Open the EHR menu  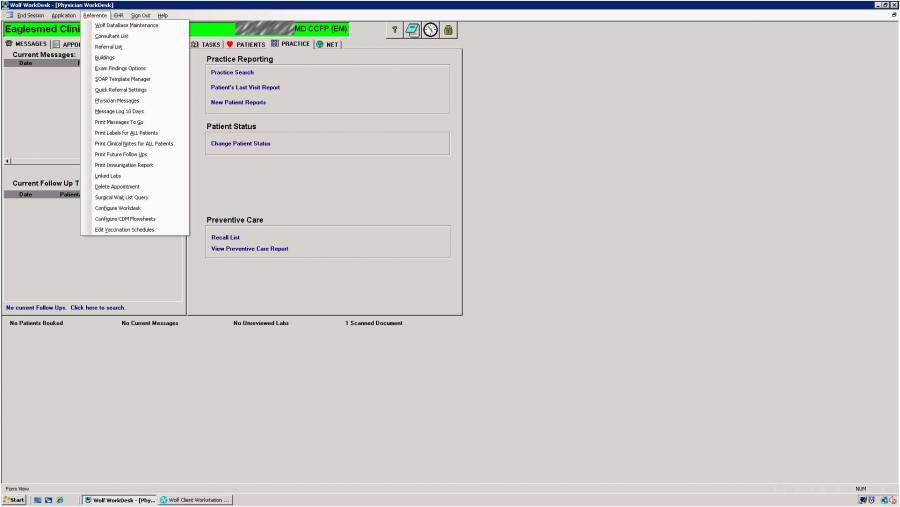coord(118,15)
